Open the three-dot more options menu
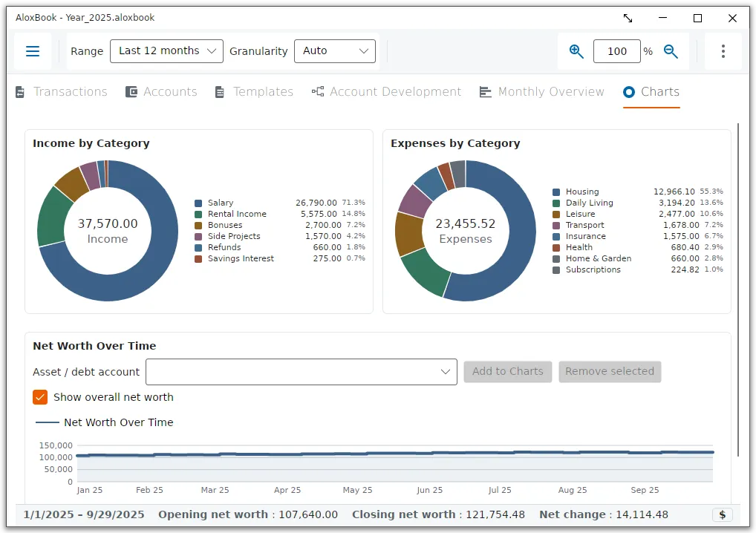The image size is (756, 533). [723, 51]
